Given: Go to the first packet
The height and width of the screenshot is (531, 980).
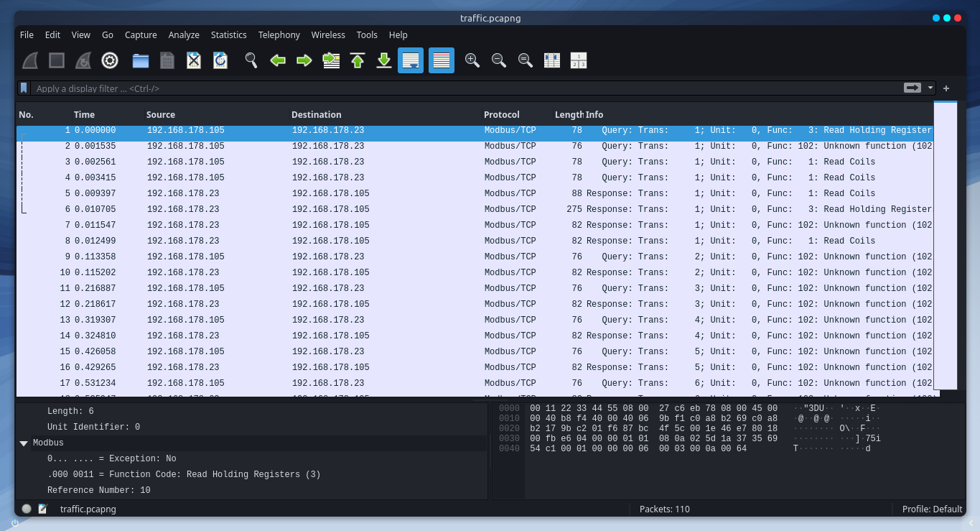Looking at the screenshot, I should [x=358, y=61].
